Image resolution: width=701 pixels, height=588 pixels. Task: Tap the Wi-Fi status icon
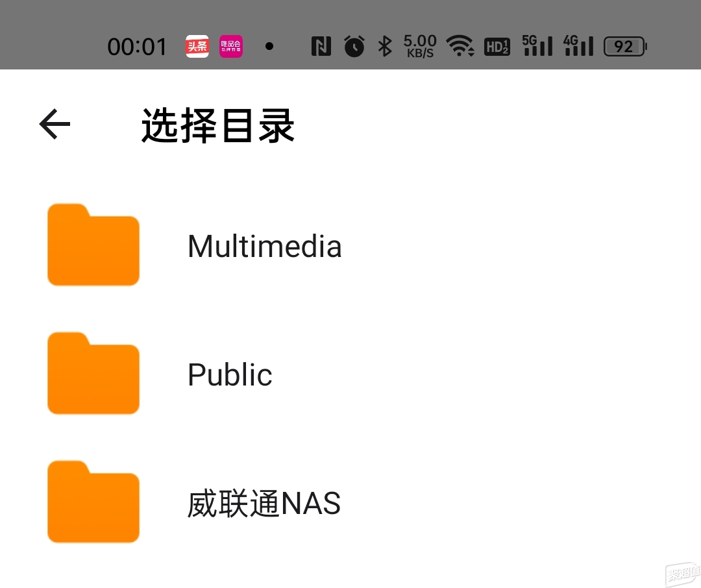tap(460, 46)
